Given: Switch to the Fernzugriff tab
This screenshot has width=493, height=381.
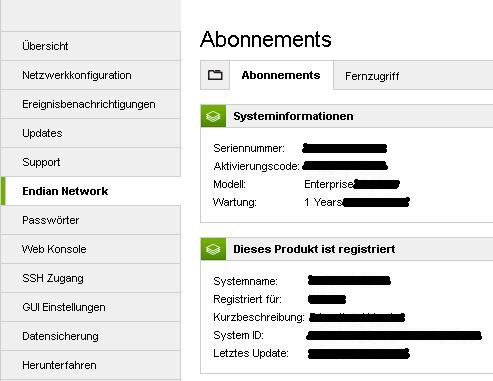Looking at the screenshot, I should tap(372, 76).
